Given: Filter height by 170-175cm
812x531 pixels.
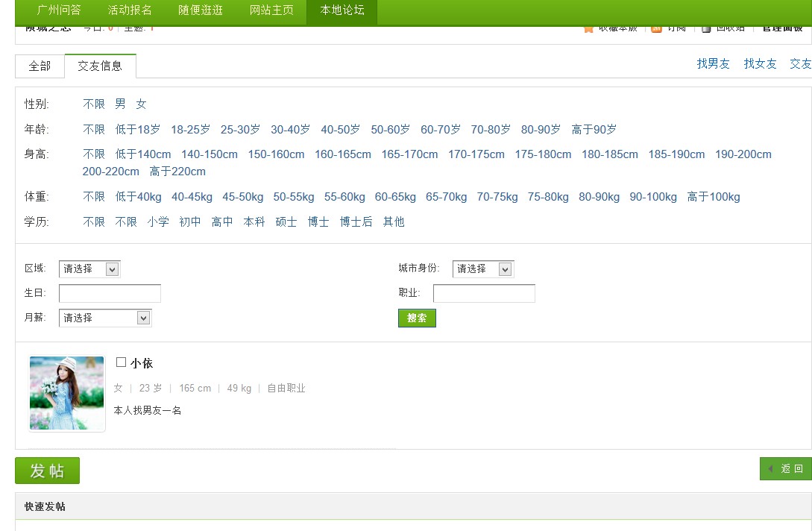Looking at the screenshot, I should click(476, 154).
